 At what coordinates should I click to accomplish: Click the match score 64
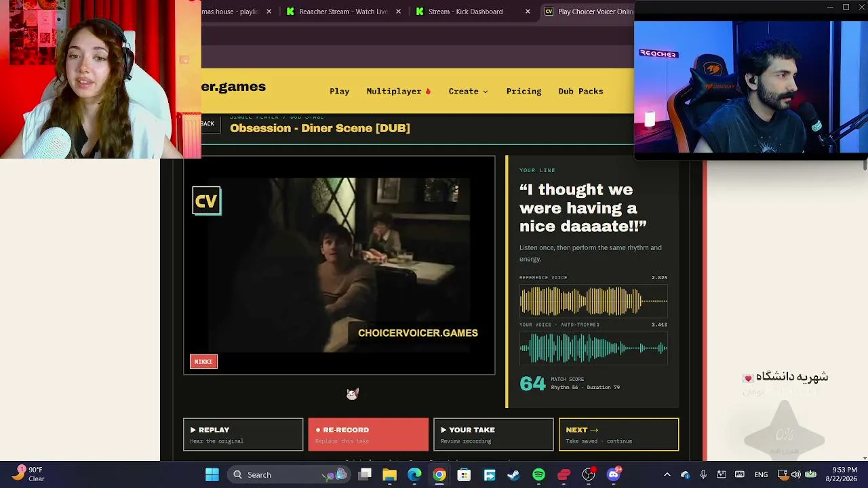532,384
